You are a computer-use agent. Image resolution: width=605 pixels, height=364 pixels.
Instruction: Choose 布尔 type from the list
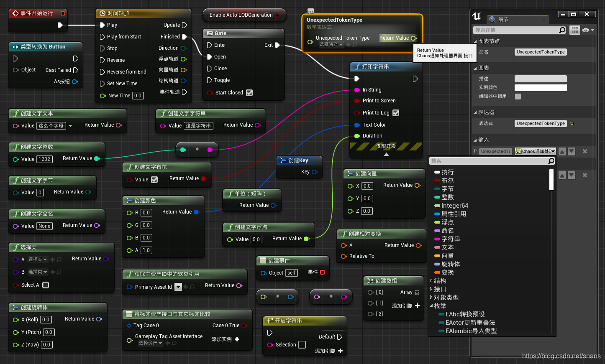[447, 181]
